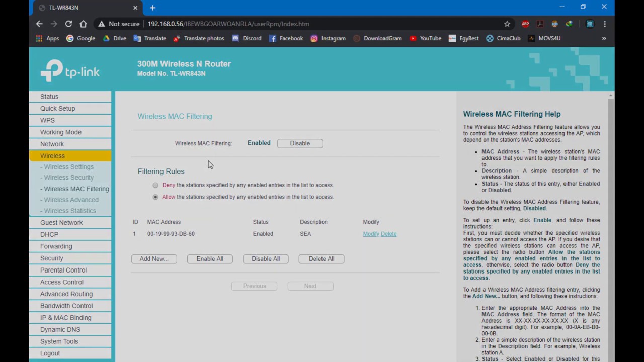This screenshot has height=362, width=644.
Task: Open the Network menu item
Action: (70, 144)
